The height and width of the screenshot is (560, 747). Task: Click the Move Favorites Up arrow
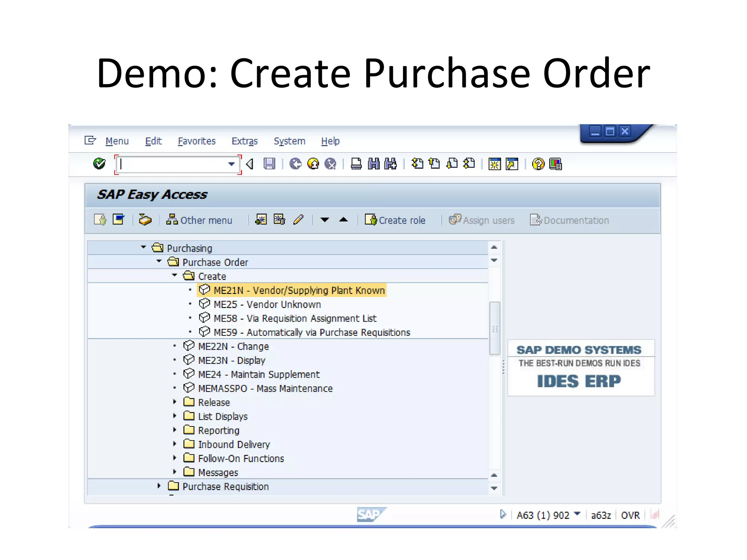[x=343, y=219]
